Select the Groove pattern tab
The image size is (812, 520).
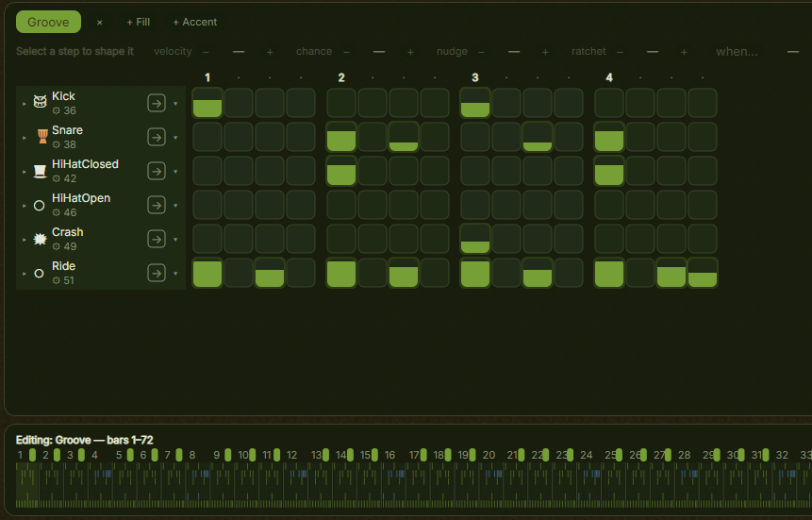tap(48, 22)
